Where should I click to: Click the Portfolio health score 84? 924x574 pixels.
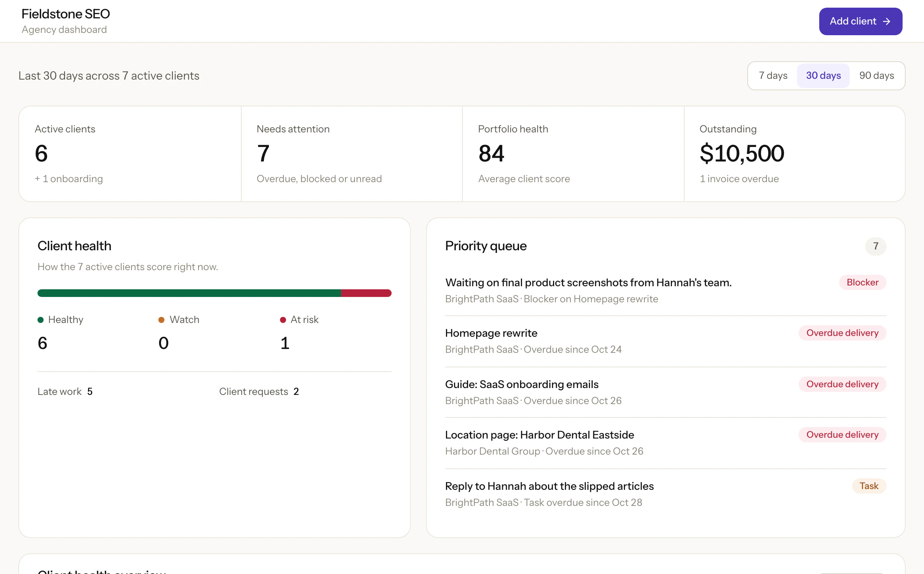(491, 153)
